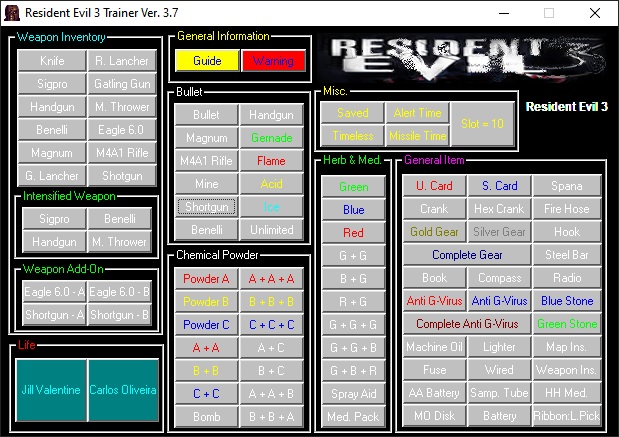The image size is (619, 437).
Task: Click Mine in Bullet group
Action: point(206,184)
